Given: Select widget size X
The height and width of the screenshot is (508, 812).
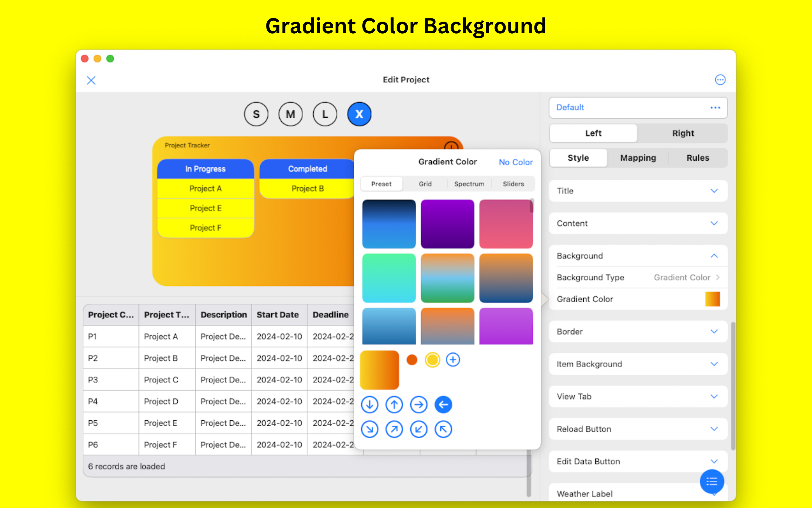Looking at the screenshot, I should [x=359, y=114].
